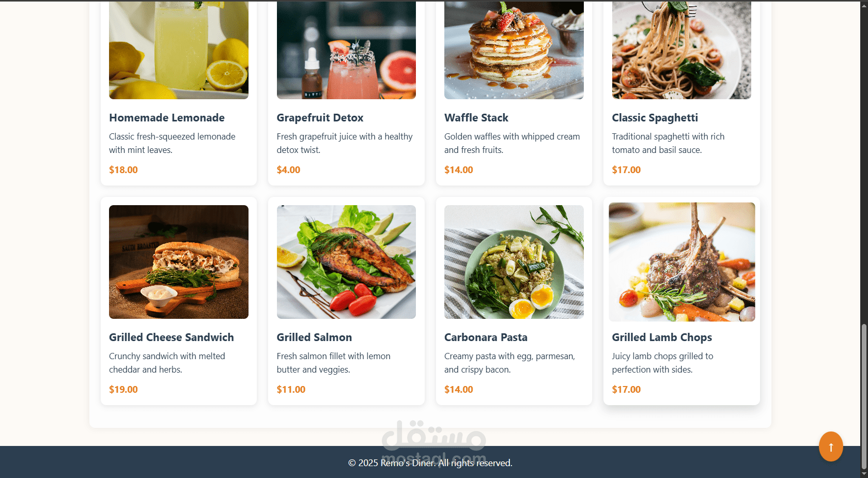868x478 pixels.
Task: Click the $4.00 Grapefruit Detox price
Action: click(x=288, y=170)
